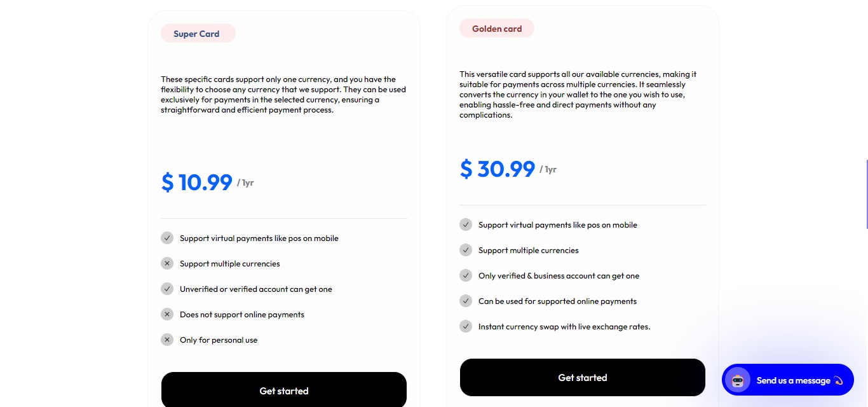Select the Golden card label badge
868x407 pixels.
pyautogui.click(x=497, y=29)
